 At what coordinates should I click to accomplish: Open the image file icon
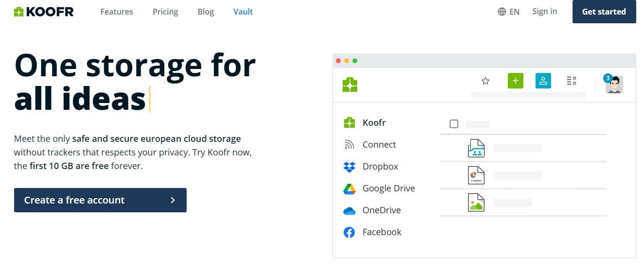point(476,202)
